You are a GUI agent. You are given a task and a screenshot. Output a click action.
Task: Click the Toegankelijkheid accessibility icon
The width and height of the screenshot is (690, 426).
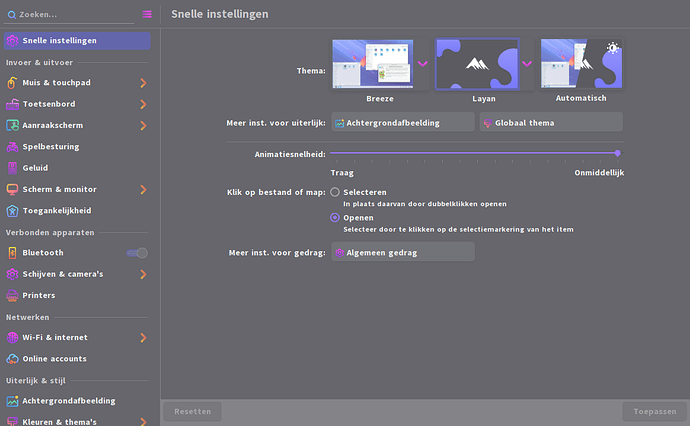click(x=13, y=210)
